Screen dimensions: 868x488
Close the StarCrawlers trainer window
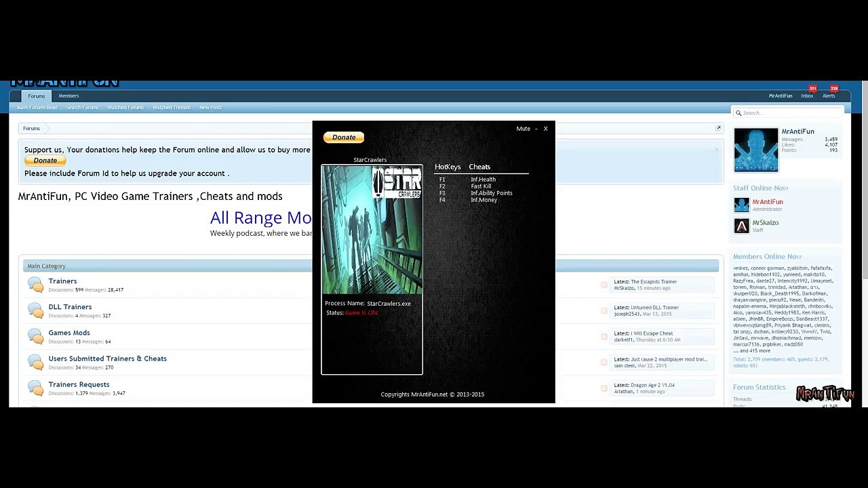(545, 129)
